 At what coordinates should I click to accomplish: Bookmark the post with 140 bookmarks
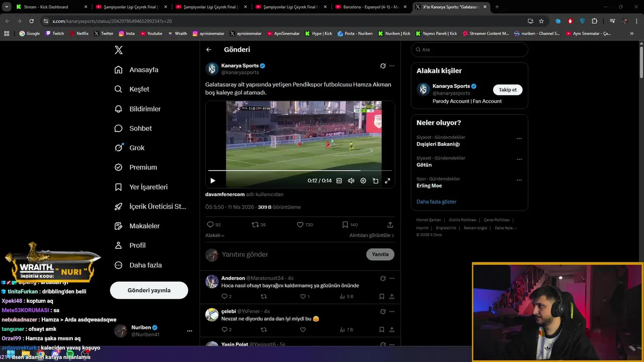[x=350, y=225]
